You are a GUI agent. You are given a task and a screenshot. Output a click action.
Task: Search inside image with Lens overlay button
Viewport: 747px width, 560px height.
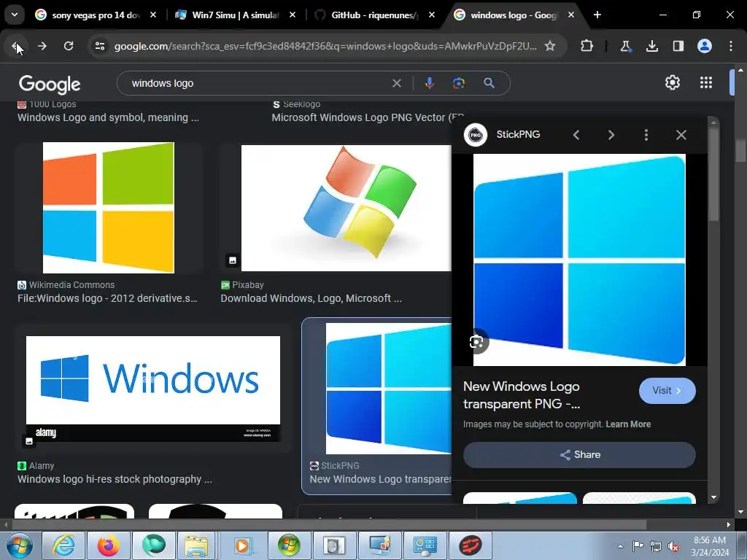point(476,341)
